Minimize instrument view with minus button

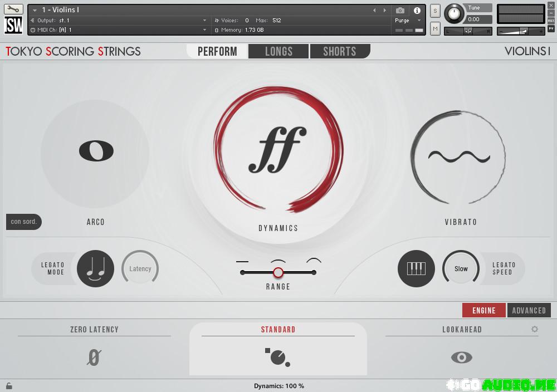pos(551,13)
